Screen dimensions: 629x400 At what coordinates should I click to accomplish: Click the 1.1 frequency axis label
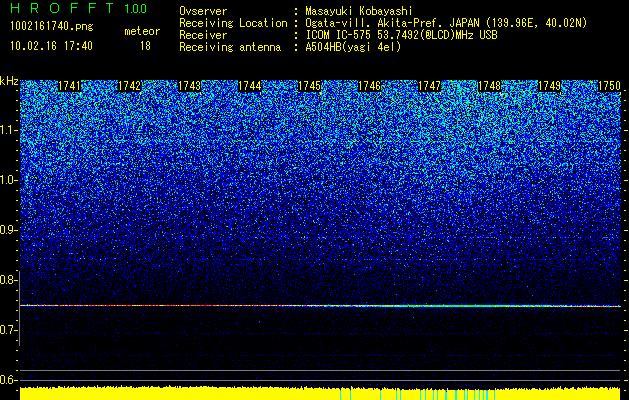click(x=8, y=130)
